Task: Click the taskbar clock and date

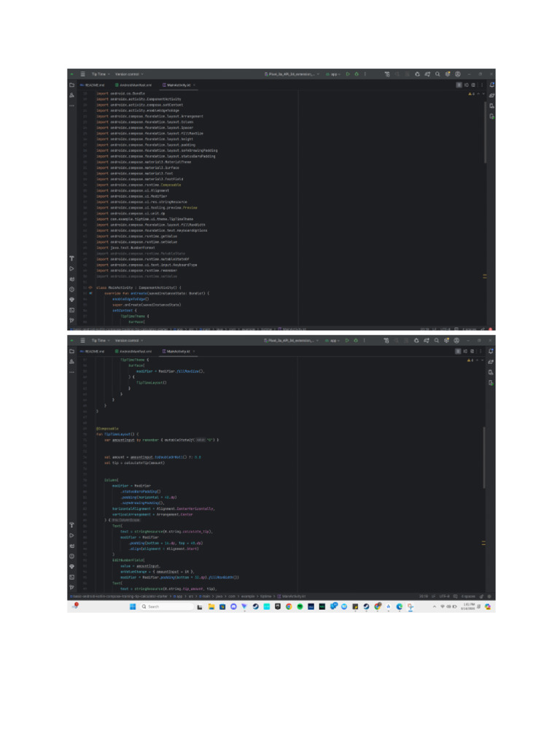Action: (468, 606)
